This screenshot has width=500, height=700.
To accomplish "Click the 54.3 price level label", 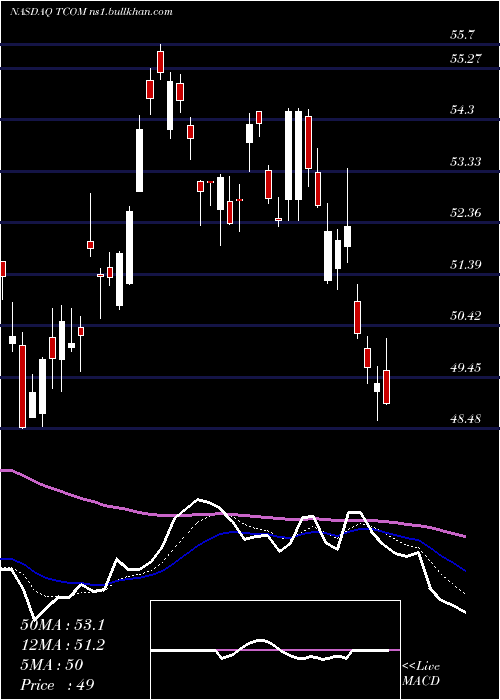I will [x=463, y=109].
